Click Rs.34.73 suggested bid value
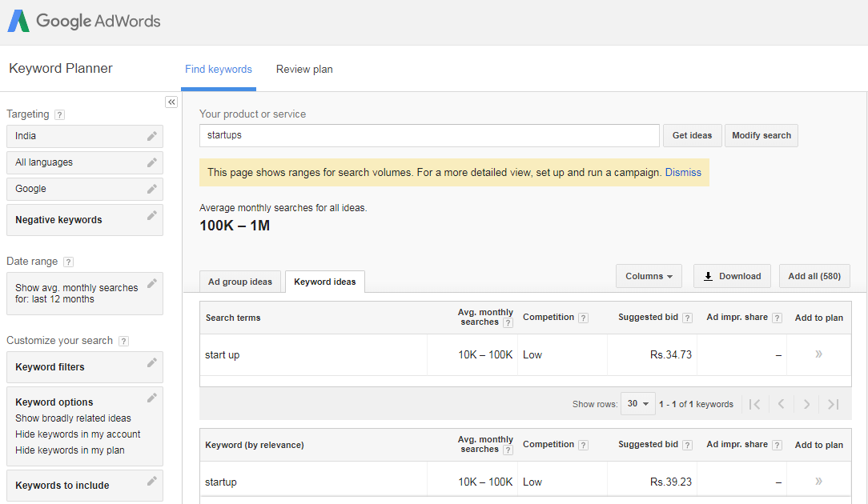 tap(671, 354)
